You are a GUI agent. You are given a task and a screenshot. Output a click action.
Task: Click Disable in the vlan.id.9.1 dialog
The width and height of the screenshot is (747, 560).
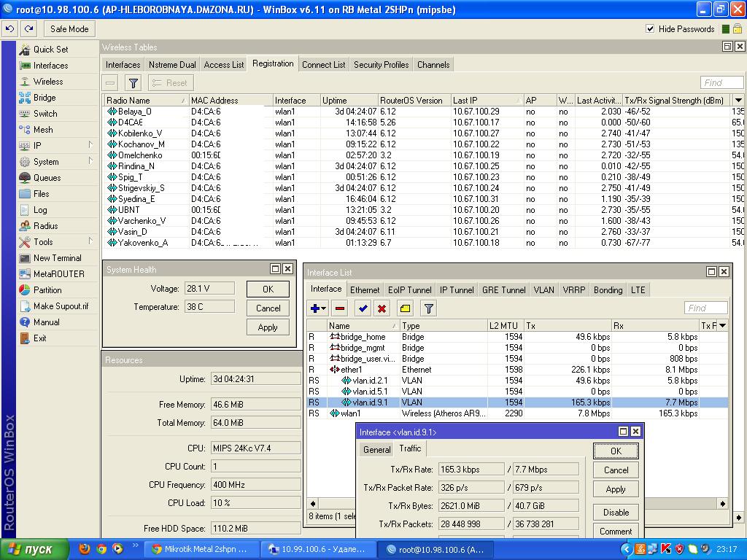coord(616,512)
